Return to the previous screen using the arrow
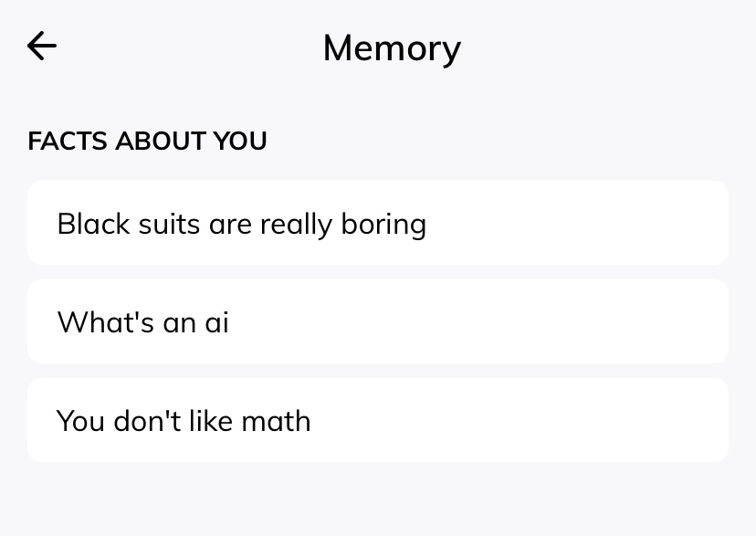Image resolution: width=756 pixels, height=536 pixels. (42, 46)
